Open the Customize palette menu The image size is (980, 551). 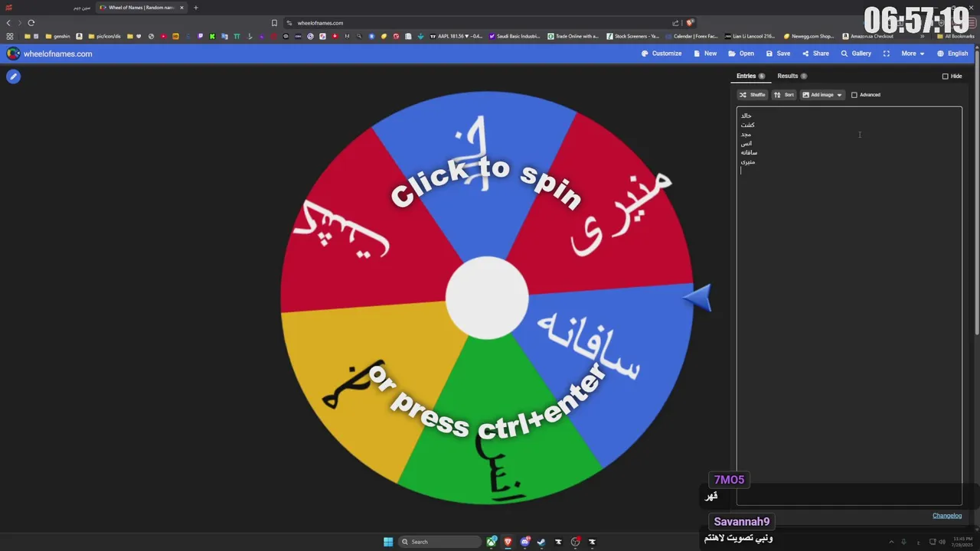pyautogui.click(x=661, y=54)
